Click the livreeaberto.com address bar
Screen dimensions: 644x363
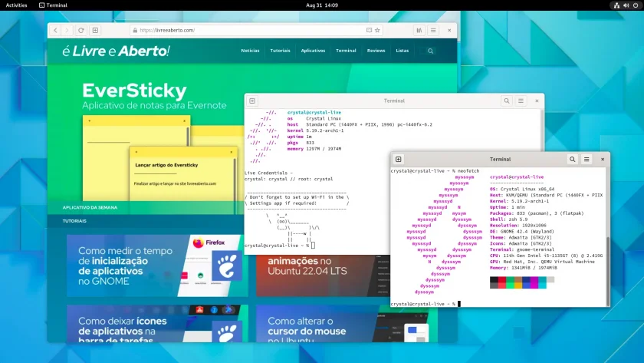[x=257, y=31]
